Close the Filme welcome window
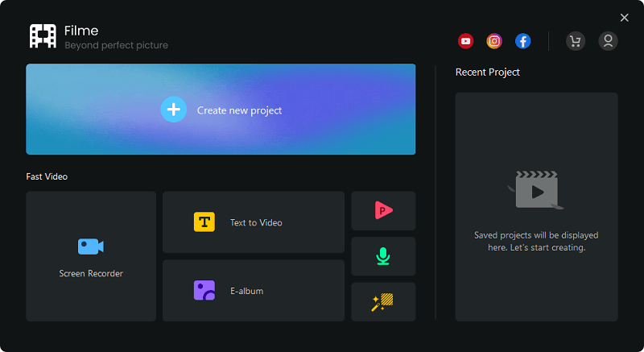644x352 pixels. tap(625, 18)
